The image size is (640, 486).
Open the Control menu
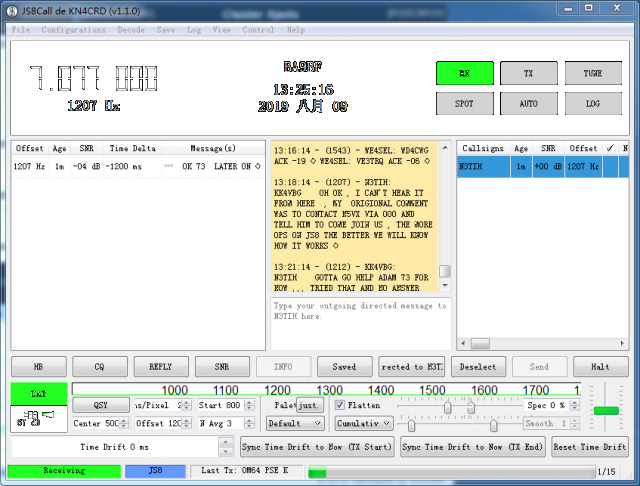[258, 30]
